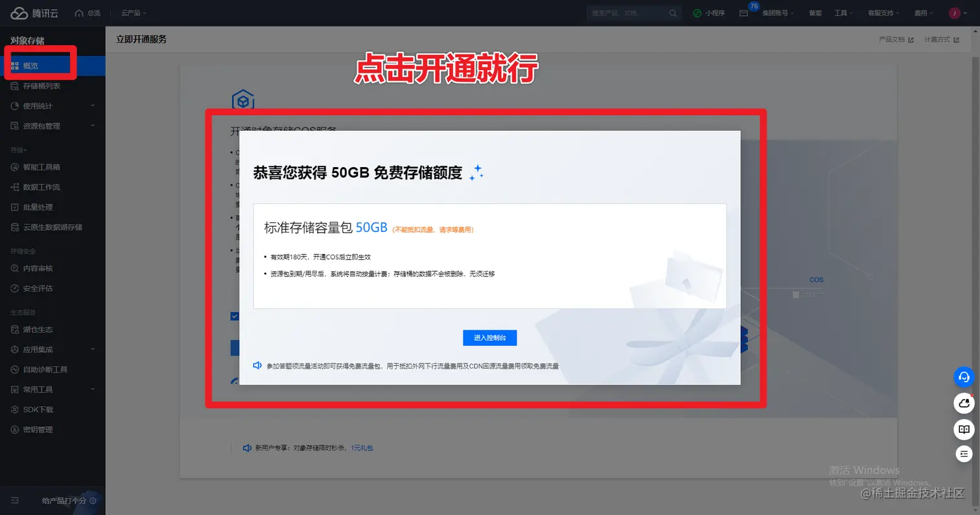
Task: Expand the 资源包管理 chevron
Action: [93, 126]
